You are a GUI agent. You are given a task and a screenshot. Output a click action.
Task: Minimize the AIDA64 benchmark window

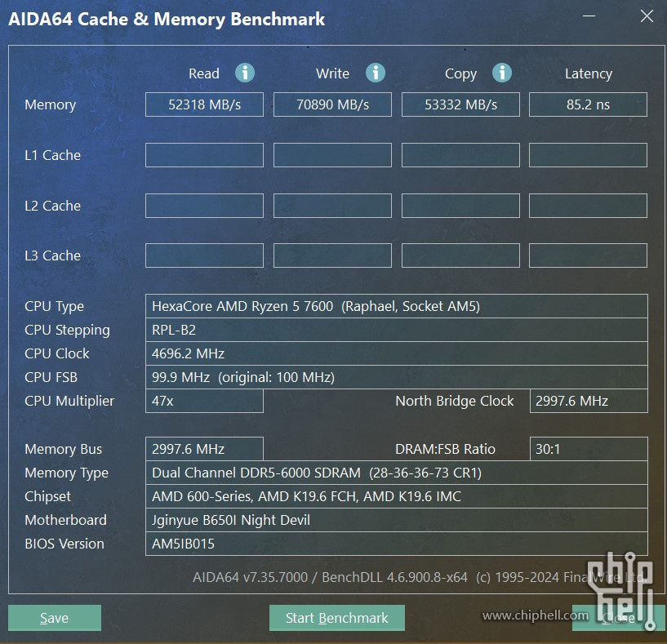(x=589, y=16)
